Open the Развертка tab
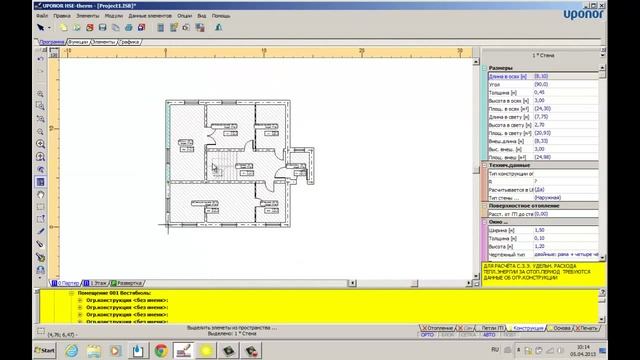 127,283
